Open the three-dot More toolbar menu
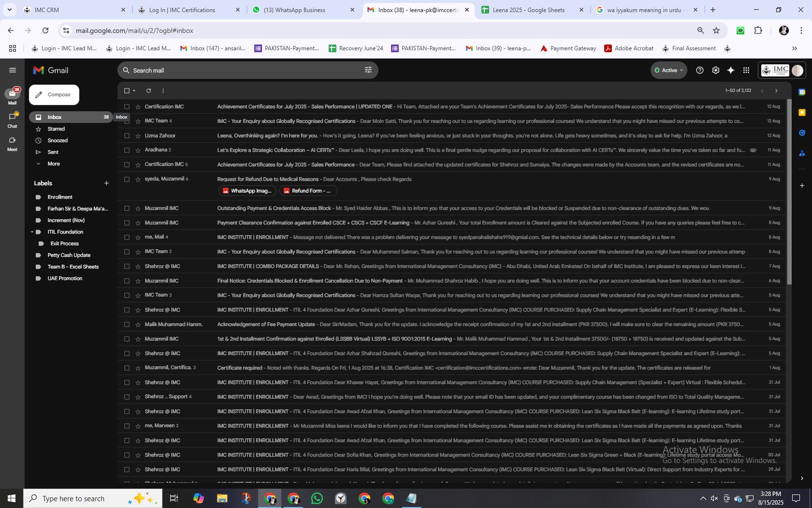Viewport: 812px width, 508px height. coord(163,90)
